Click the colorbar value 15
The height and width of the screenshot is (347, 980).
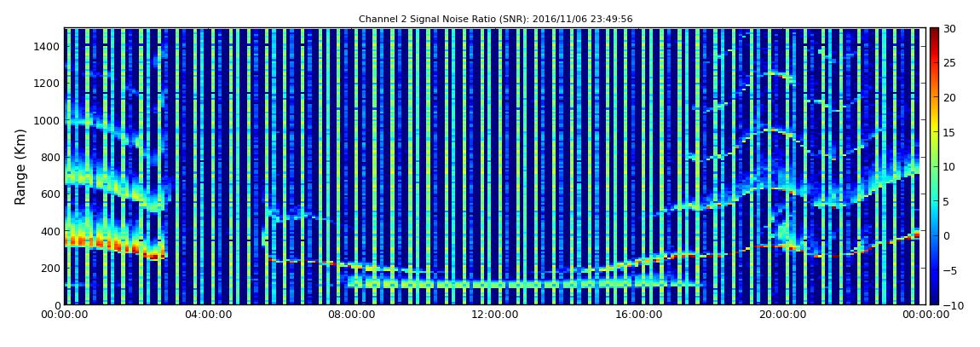coord(950,132)
